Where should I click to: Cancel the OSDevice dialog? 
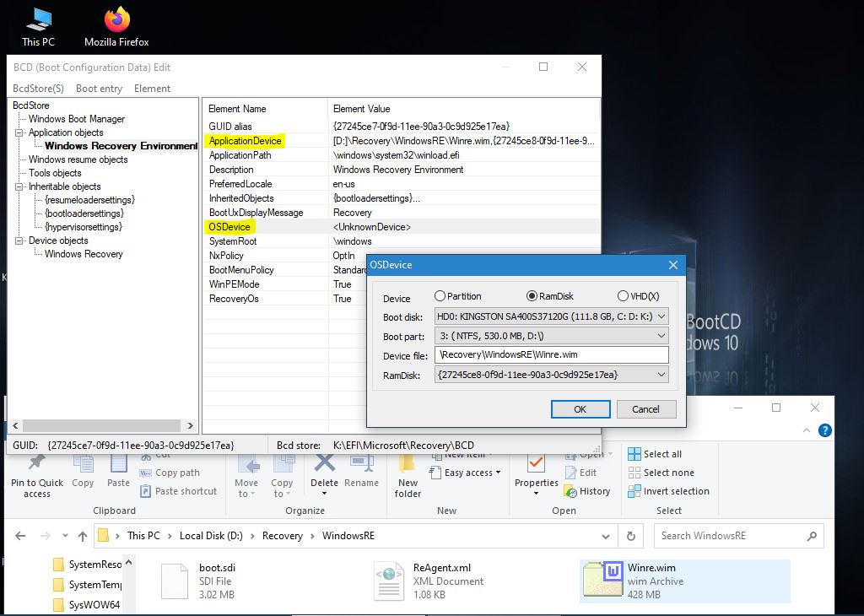pyautogui.click(x=645, y=409)
